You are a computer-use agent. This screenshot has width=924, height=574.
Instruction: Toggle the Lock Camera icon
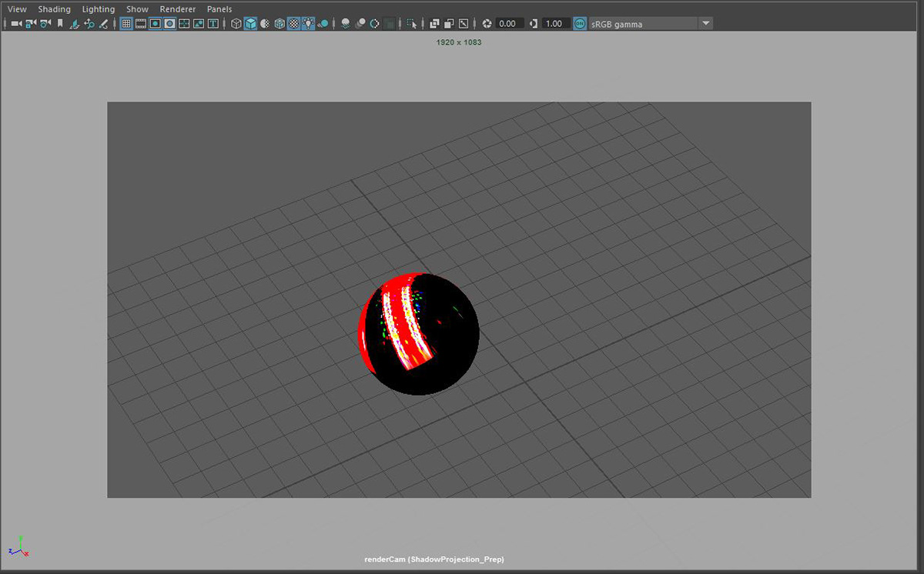coord(31,24)
